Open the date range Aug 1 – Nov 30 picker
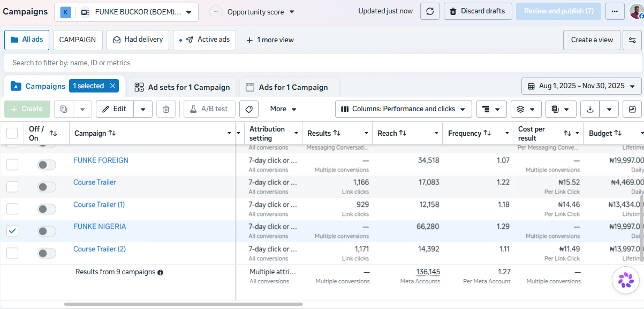The width and height of the screenshot is (644, 309). [x=581, y=86]
